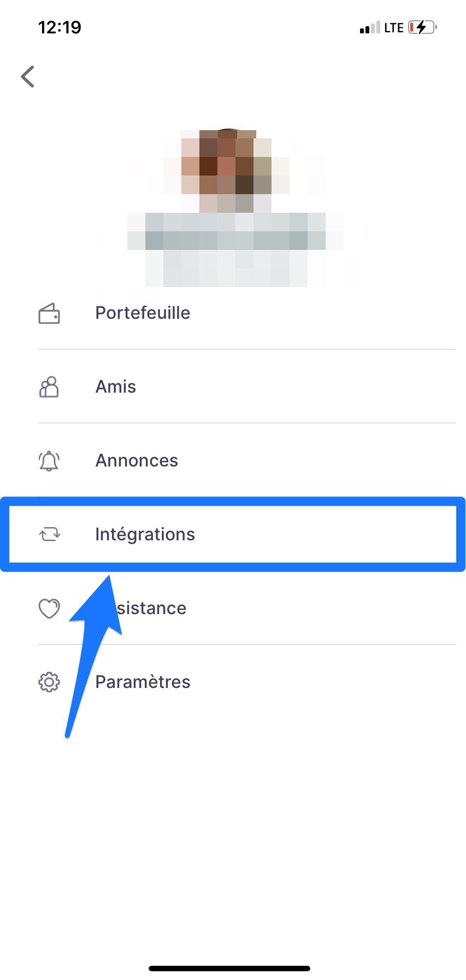Image resolution: width=466 pixels, height=980 pixels.
Task: Tap the battery charging indicator
Action: pyautogui.click(x=423, y=27)
